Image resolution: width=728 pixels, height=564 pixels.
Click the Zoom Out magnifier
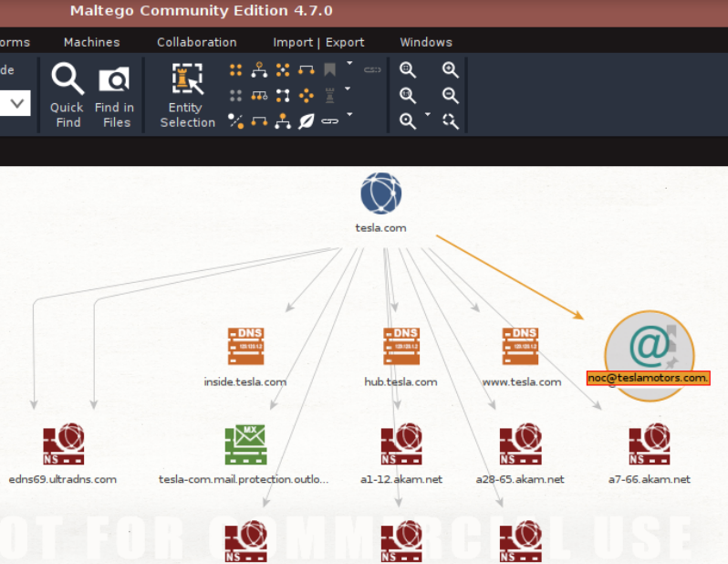(450, 95)
